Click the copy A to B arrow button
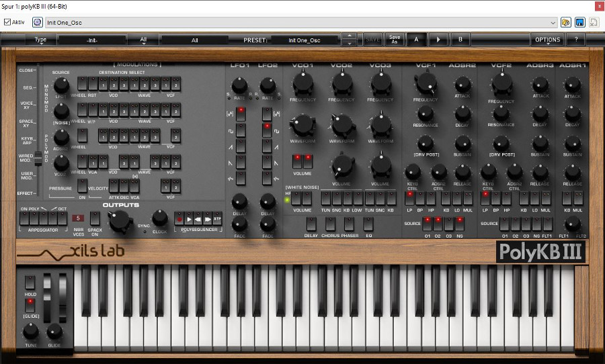 tap(438, 40)
